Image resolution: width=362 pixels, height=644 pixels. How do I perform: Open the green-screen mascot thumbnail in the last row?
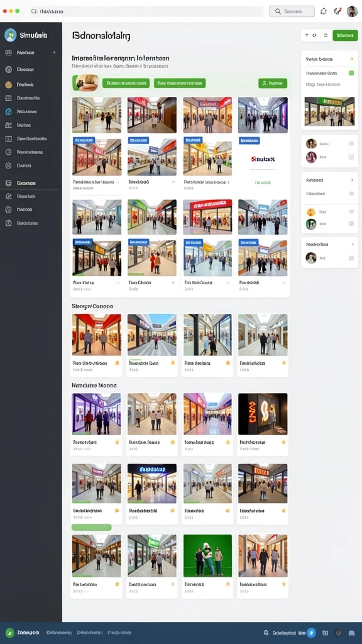[x=207, y=556]
